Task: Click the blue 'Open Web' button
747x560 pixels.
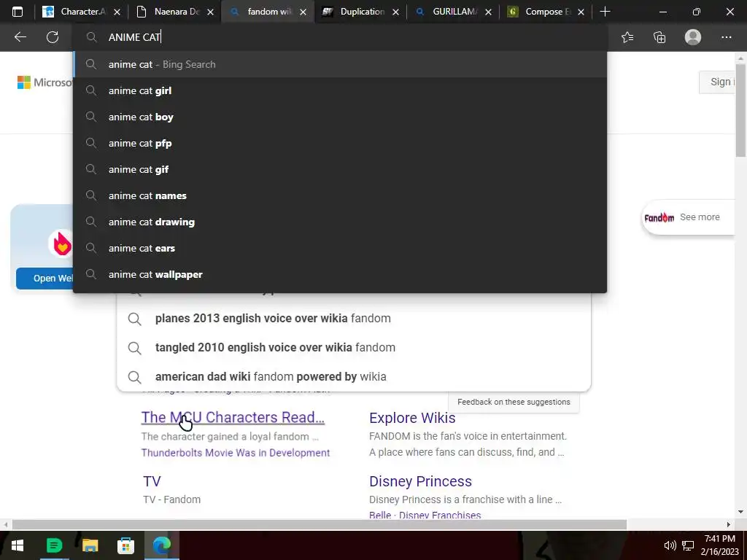Action: [45, 278]
